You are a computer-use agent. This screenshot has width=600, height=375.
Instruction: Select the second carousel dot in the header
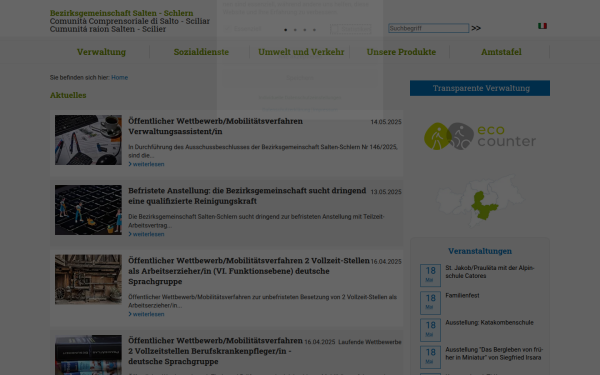click(295, 30)
